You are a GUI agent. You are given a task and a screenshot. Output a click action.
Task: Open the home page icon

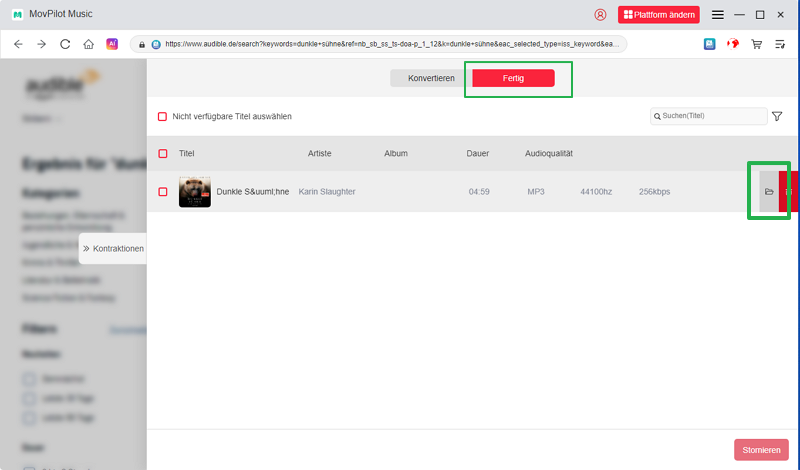88,44
